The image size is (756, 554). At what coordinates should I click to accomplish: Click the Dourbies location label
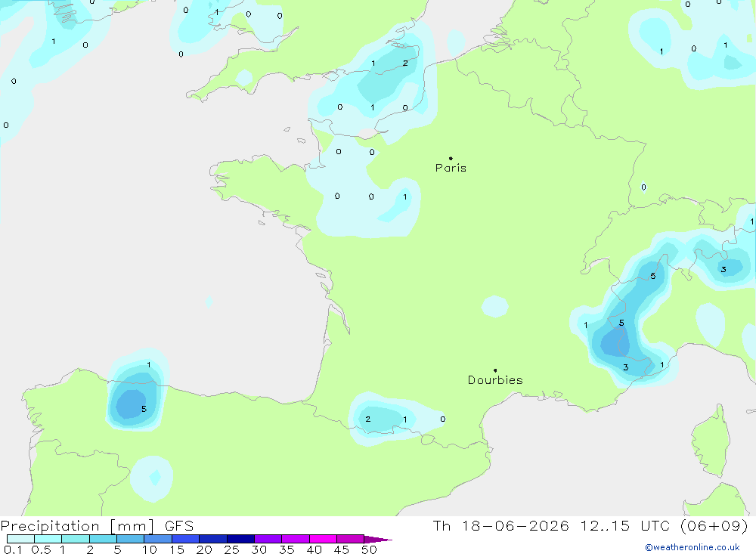[495, 380]
